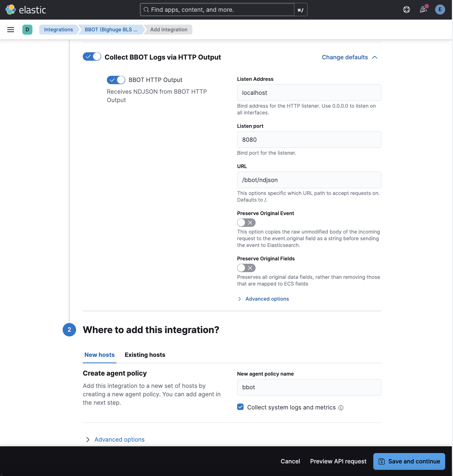This screenshot has width=453, height=476.
Task: Uncheck Collect system logs and metrics
Action: (240, 407)
